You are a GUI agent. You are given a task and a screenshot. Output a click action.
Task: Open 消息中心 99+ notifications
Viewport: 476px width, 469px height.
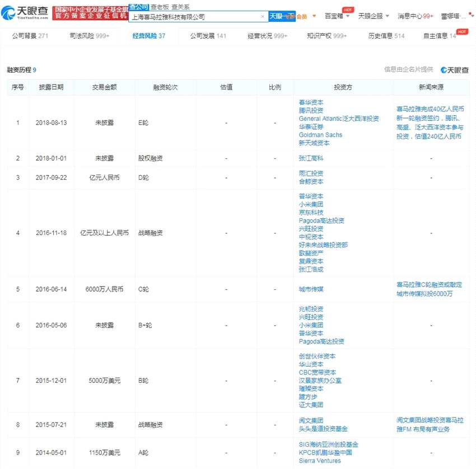tap(416, 16)
